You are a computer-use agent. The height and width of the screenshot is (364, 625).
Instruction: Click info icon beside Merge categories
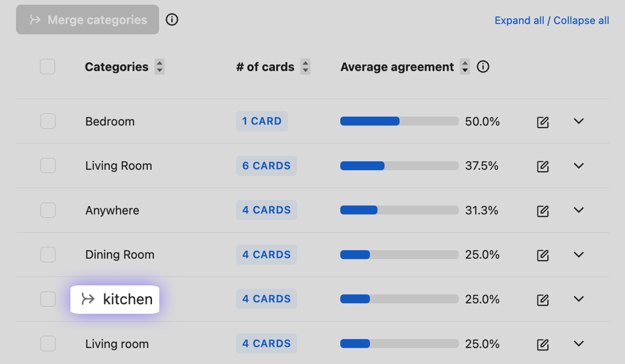tap(172, 20)
